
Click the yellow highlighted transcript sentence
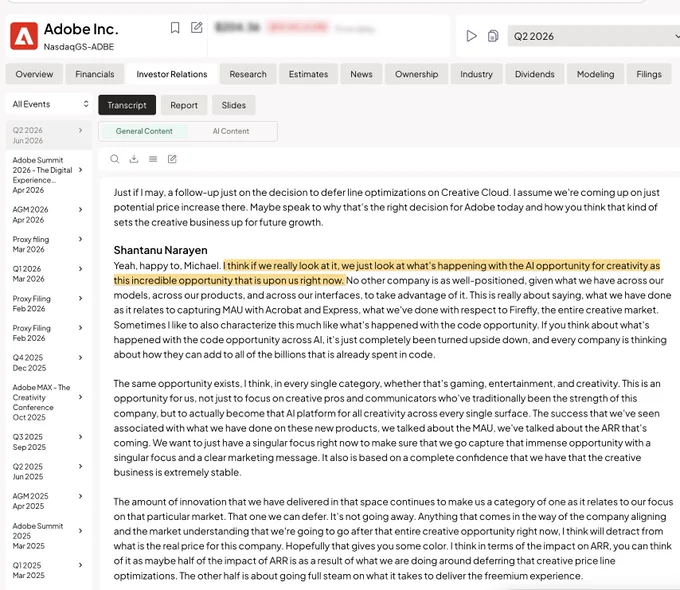coord(387,273)
